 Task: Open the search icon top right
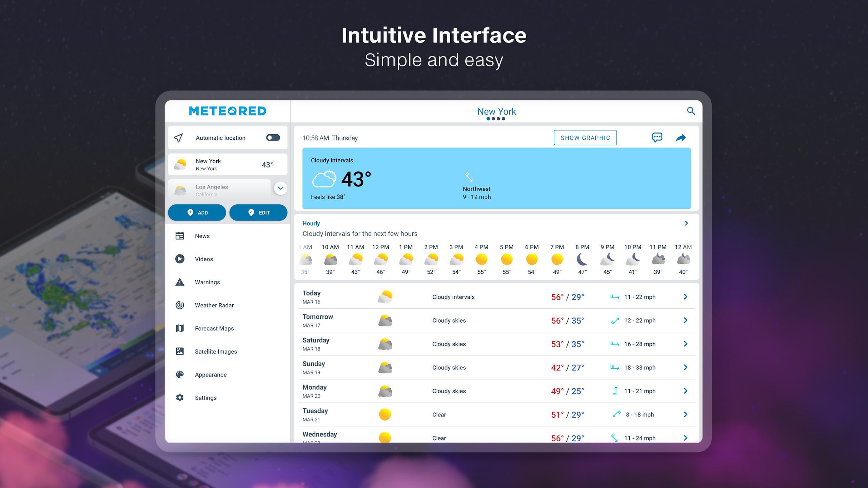[690, 111]
